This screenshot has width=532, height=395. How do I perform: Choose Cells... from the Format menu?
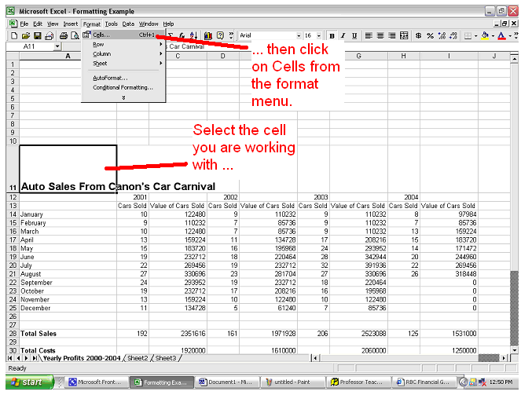pos(102,35)
